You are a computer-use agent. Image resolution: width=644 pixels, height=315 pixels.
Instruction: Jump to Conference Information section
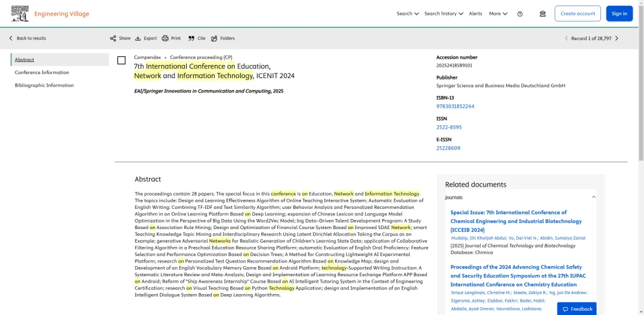[x=42, y=72]
